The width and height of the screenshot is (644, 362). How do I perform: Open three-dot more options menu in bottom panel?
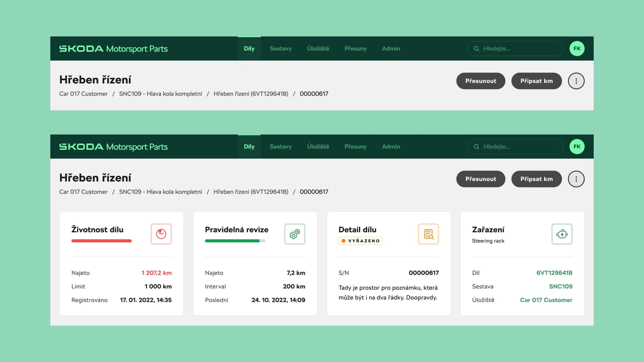(576, 179)
